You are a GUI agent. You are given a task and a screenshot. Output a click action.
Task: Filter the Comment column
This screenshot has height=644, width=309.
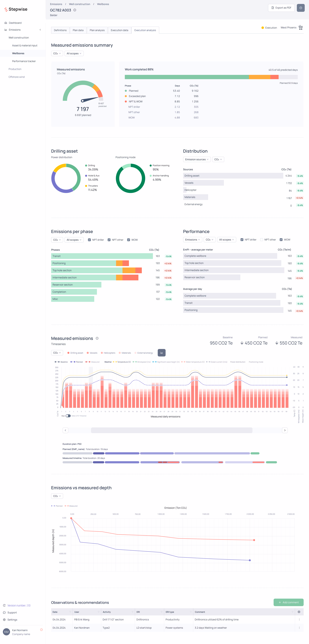[292, 612]
